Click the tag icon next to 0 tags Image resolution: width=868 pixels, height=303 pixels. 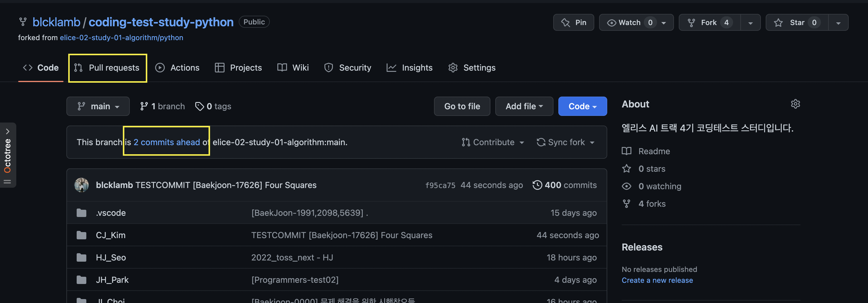(199, 106)
